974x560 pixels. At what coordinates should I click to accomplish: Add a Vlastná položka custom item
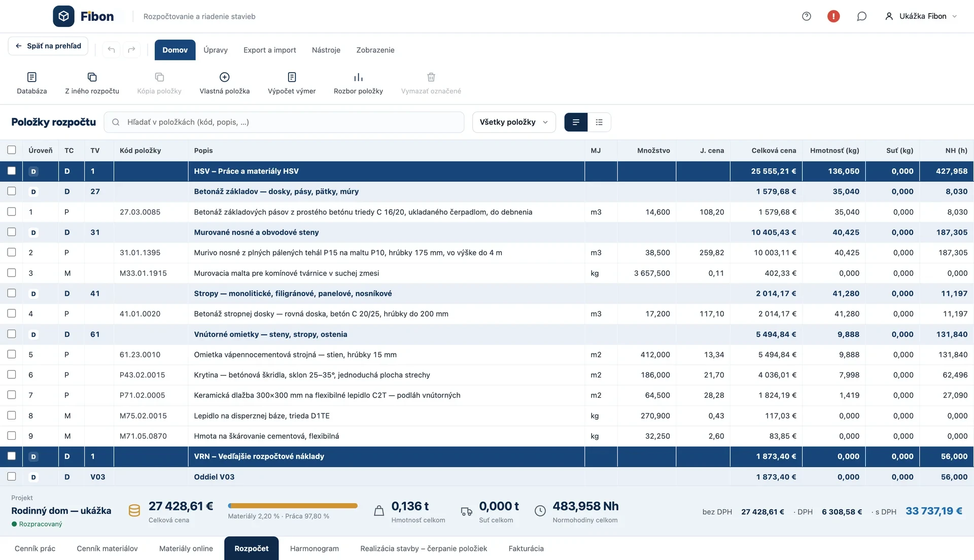pyautogui.click(x=224, y=83)
